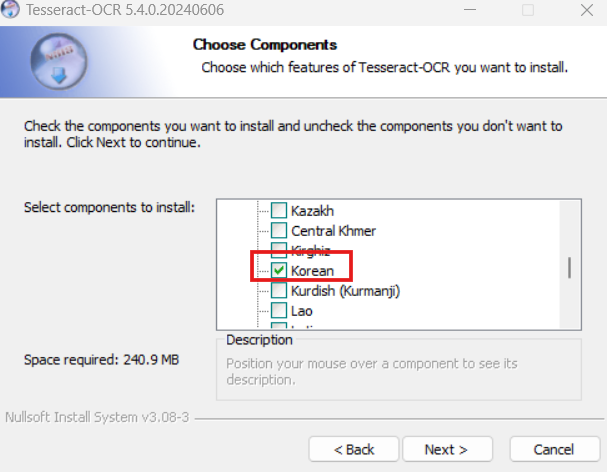Click the Next > button
Image resolution: width=607 pixels, height=472 pixels.
[448, 449]
